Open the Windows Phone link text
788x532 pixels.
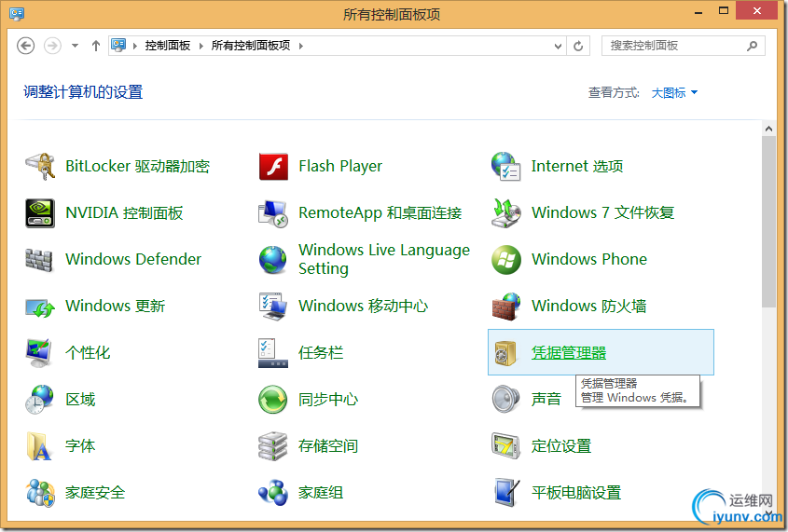tap(589, 259)
